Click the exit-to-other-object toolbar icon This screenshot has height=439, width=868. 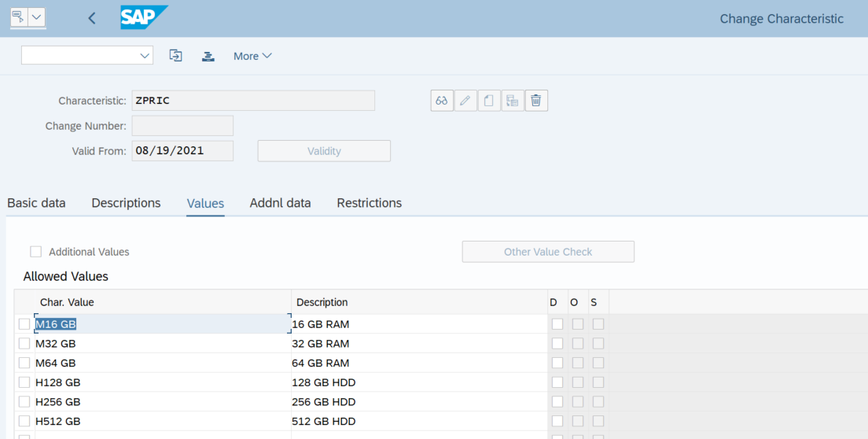tap(175, 55)
